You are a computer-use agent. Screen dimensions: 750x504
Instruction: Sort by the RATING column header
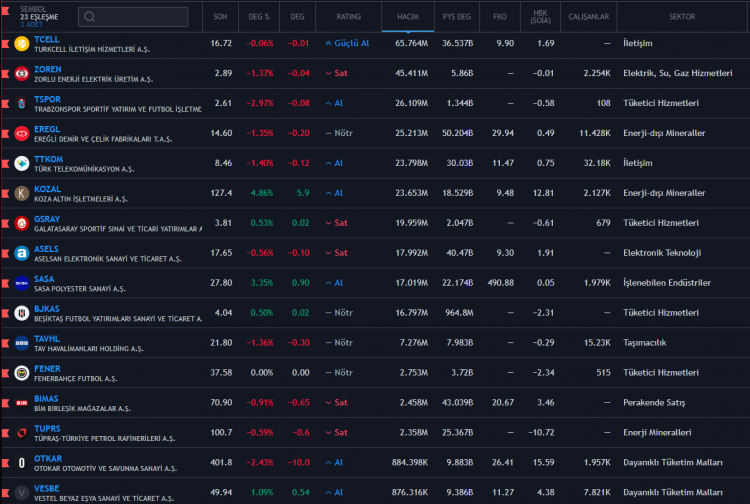(x=348, y=17)
